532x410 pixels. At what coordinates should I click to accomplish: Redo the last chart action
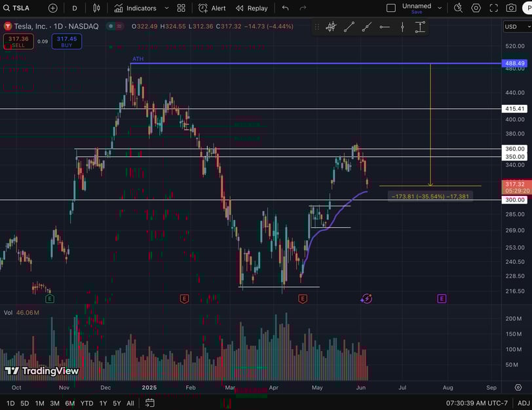click(x=303, y=8)
